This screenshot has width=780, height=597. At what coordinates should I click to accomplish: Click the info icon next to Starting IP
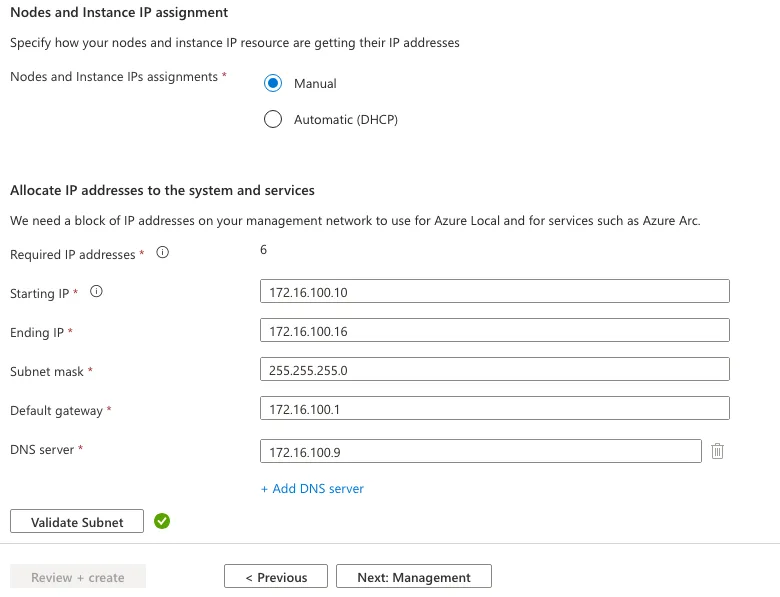click(97, 292)
